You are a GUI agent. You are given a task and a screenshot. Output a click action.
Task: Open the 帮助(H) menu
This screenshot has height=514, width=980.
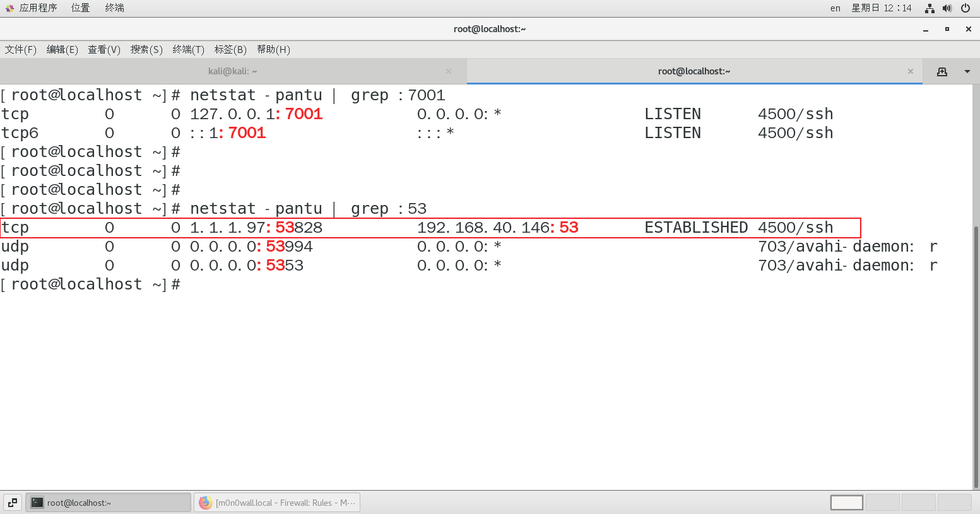click(273, 49)
